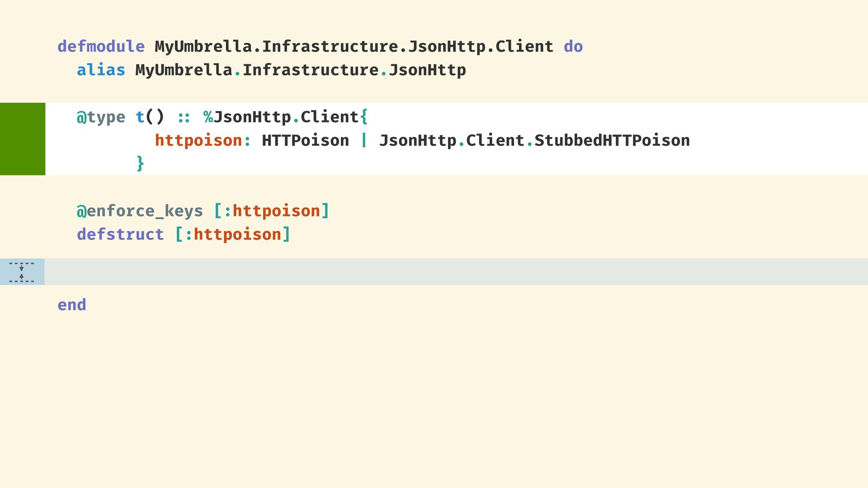Click the 'do' keyword on first line
The height and width of the screenshot is (488, 868).
coord(573,47)
